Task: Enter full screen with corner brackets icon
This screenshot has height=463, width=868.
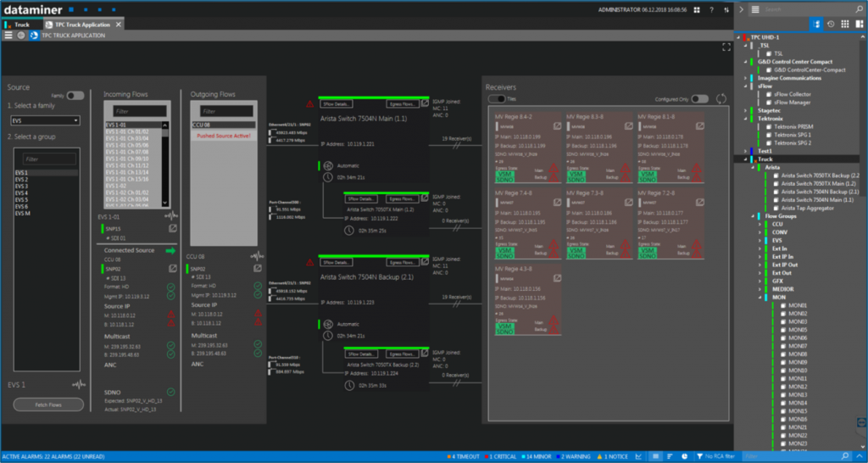Action: [x=726, y=47]
